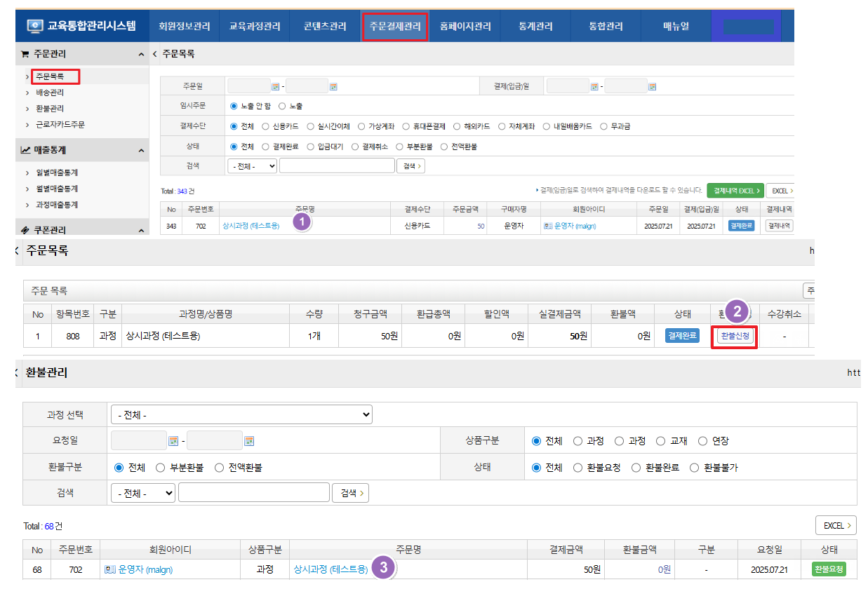Open calendar for refund request start date
The image size is (868, 596).
click(173, 441)
